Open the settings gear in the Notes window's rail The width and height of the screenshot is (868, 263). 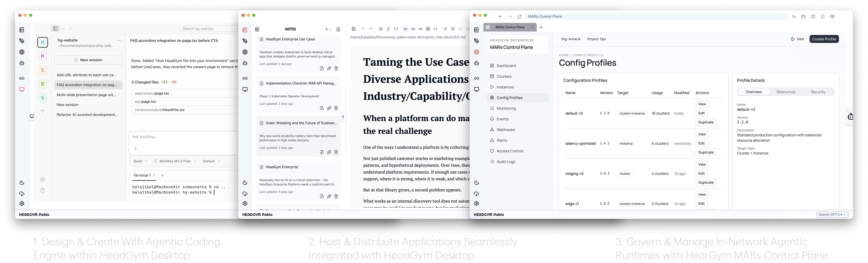245,204
